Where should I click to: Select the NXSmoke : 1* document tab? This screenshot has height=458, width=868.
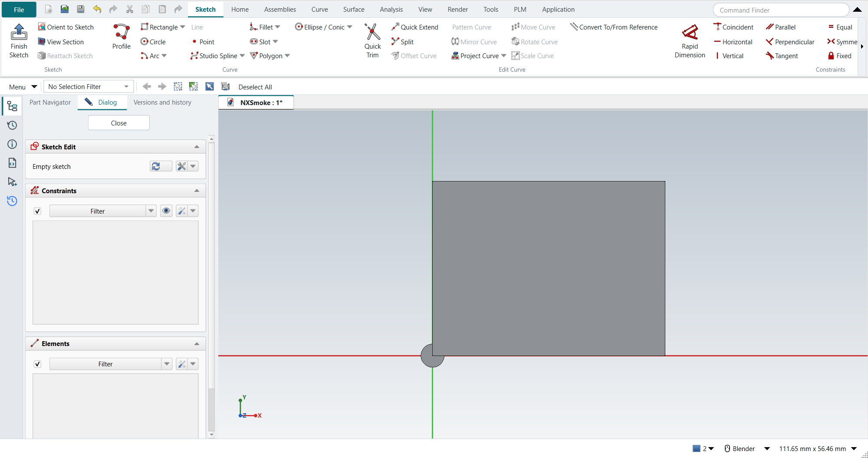[256, 102]
